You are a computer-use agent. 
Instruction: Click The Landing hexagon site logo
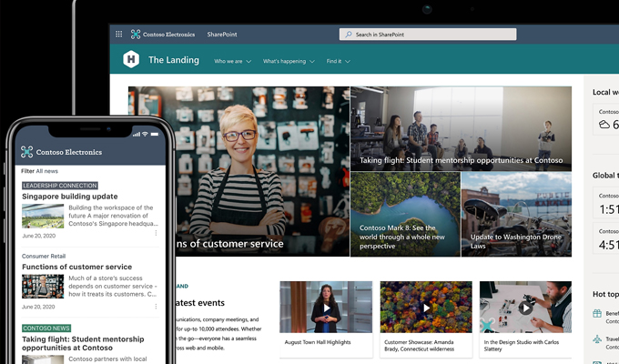131,60
